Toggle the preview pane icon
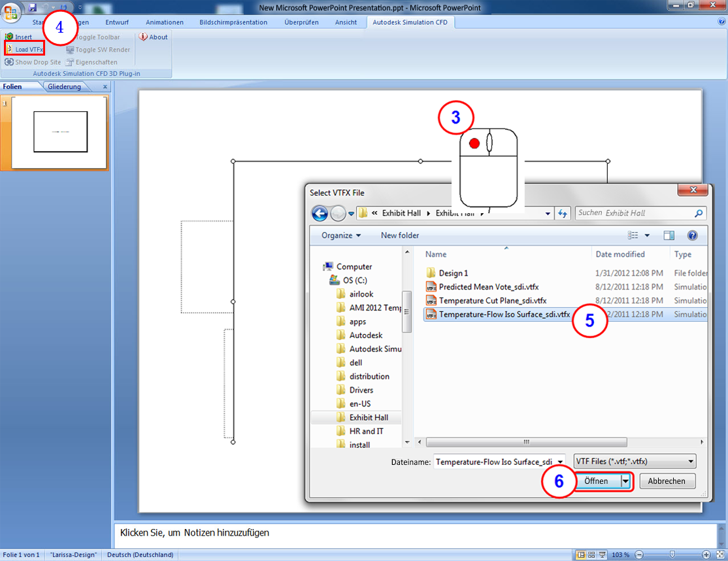728x561 pixels. point(669,235)
